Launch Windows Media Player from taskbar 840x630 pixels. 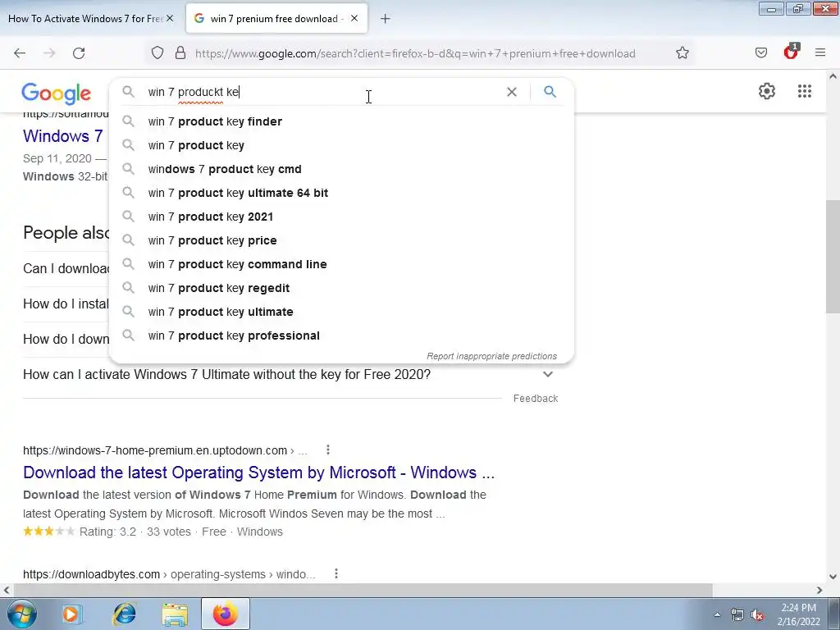click(71, 614)
